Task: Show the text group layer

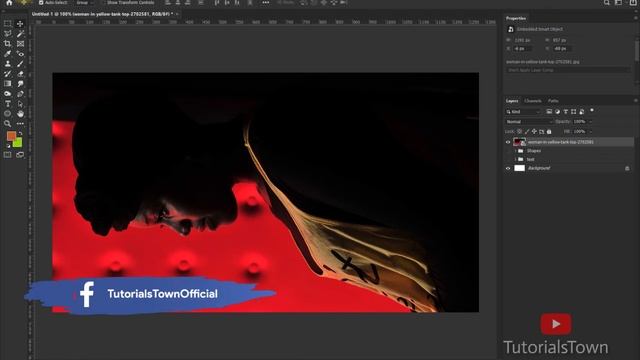Action: click(508, 160)
